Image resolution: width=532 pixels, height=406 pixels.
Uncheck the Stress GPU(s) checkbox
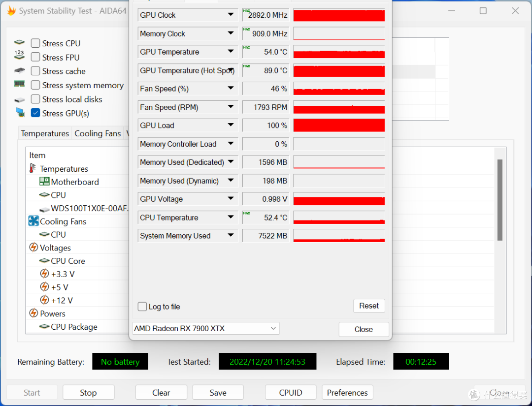click(35, 113)
